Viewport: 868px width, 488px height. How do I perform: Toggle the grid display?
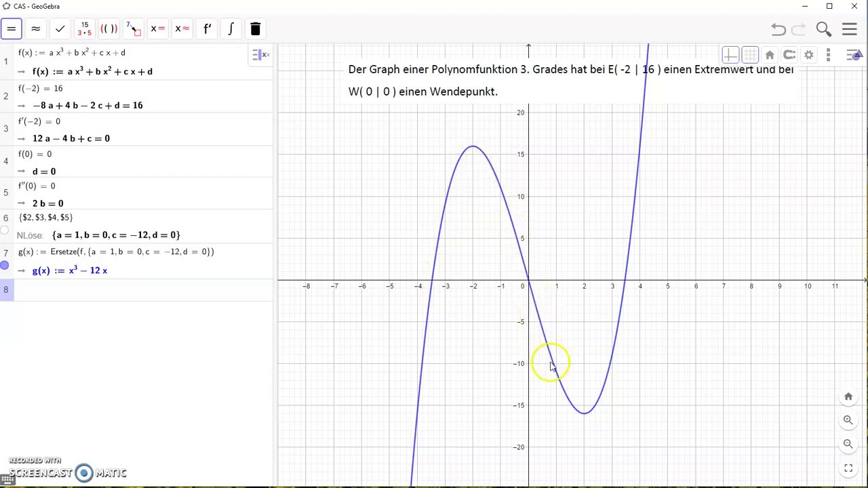click(750, 55)
